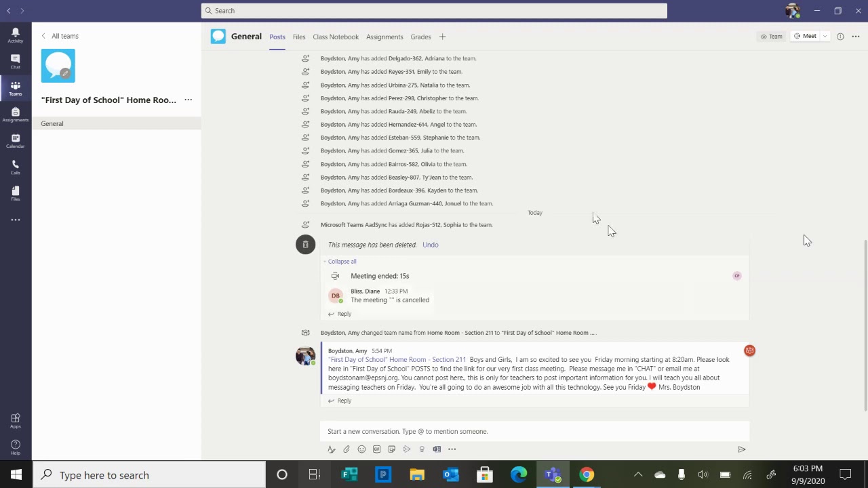
Task: Go back to All teams
Action: point(60,36)
